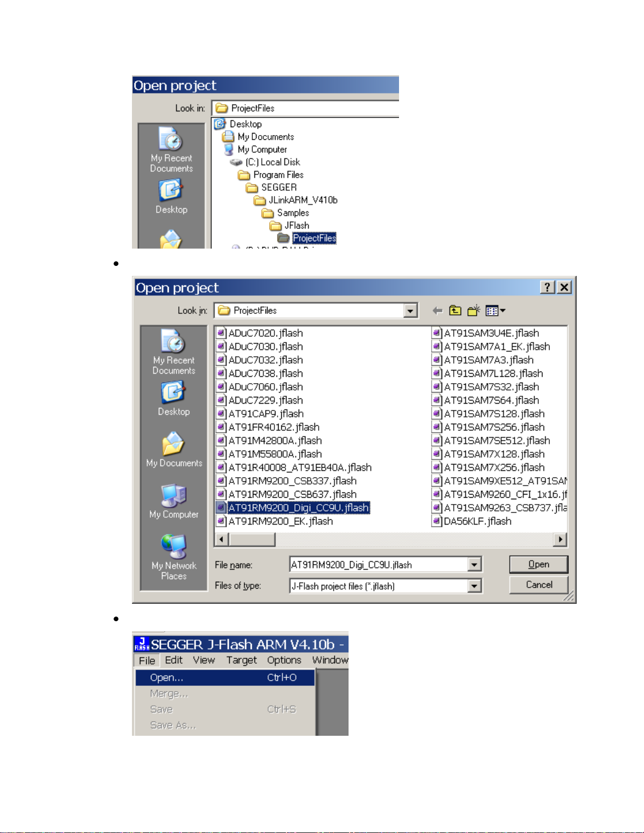The image size is (644, 833).
Task: Click the file list scroll right arrow
Action: (x=561, y=539)
